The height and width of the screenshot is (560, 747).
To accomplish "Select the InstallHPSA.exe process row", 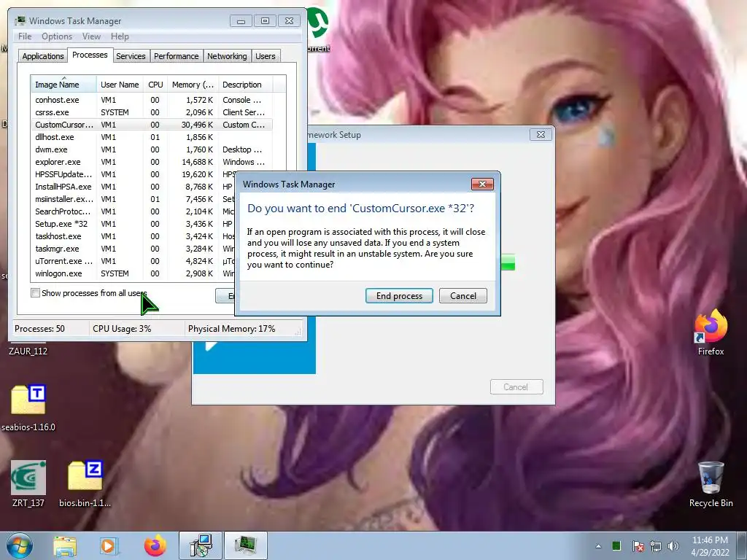I will click(133, 187).
